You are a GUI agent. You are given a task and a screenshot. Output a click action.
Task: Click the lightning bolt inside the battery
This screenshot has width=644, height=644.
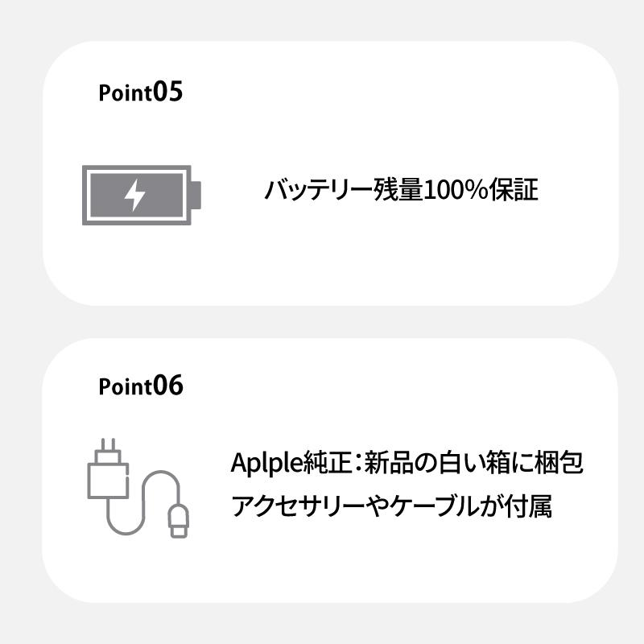[135, 195]
